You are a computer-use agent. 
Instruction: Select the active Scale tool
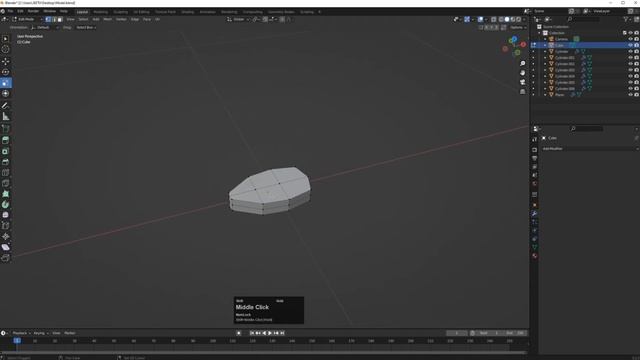(6, 83)
